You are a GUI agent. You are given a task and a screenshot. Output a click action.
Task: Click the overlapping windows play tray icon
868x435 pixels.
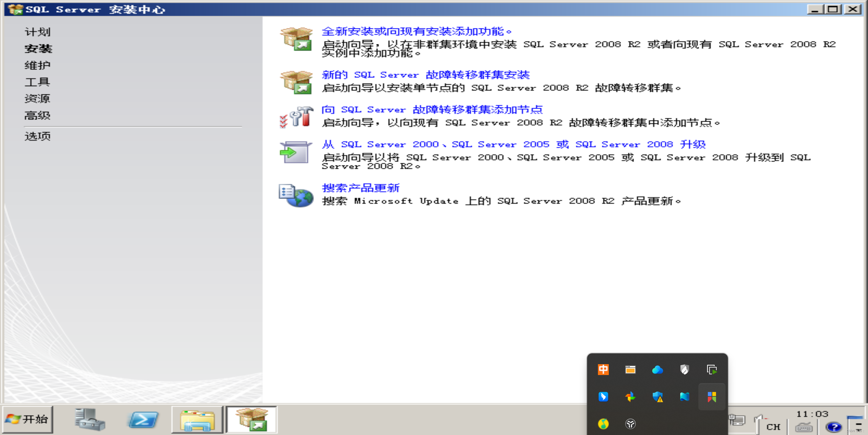coord(712,370)
